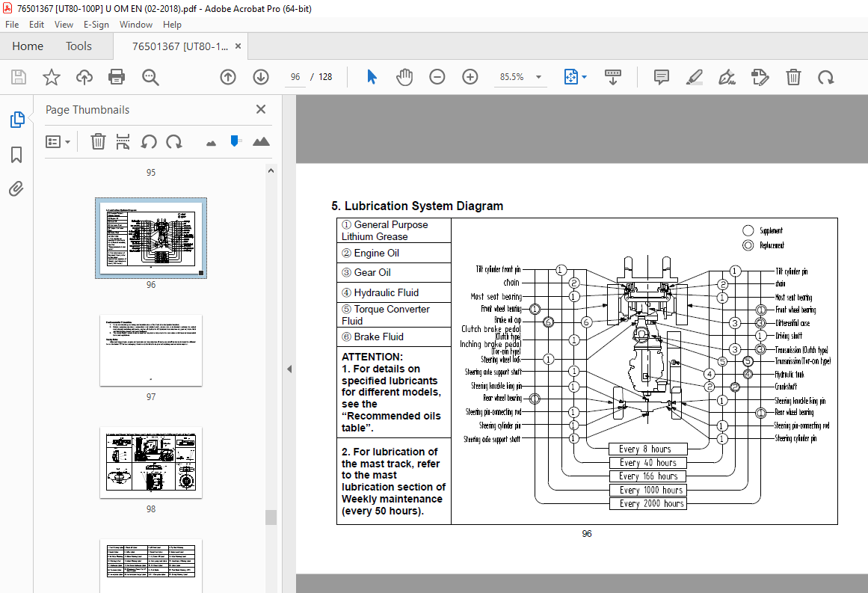Open Page Thumbnails side panel icon
Image resolution: width=868 pixels, height=593 pixels.
(17, 120)
